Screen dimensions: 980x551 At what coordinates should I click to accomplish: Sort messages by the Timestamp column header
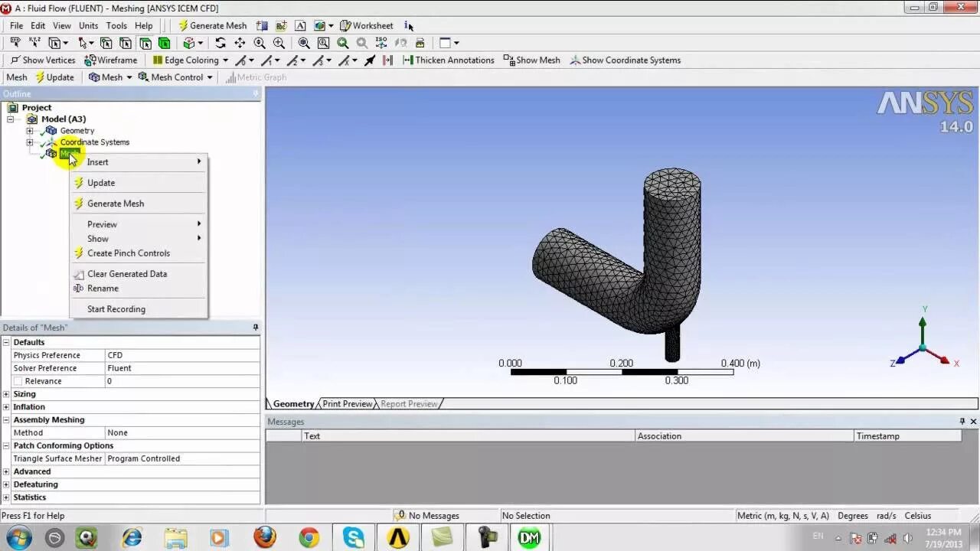click(x=907, y=436)
